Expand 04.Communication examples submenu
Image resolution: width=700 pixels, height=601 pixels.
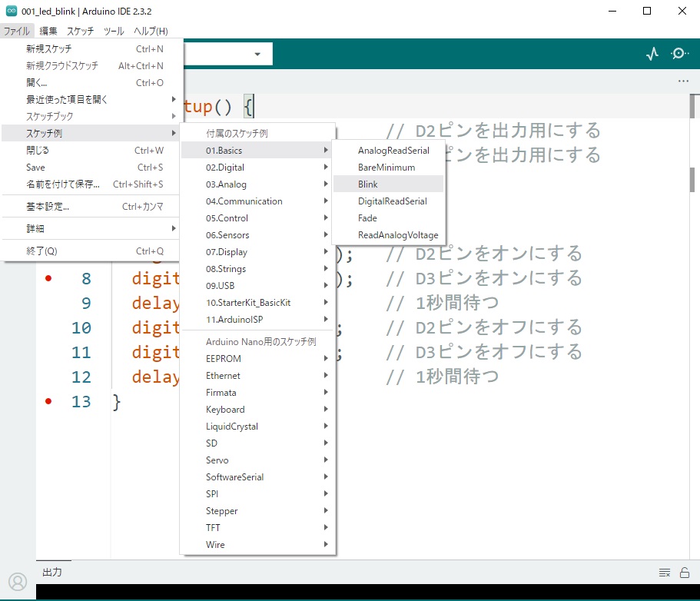click(x=257, y=201)
